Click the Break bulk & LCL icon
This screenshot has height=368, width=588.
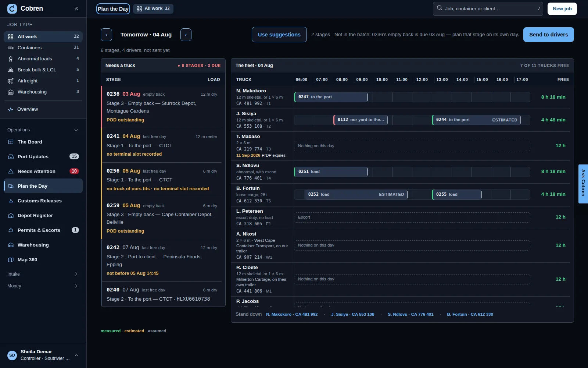pos(11,70)
